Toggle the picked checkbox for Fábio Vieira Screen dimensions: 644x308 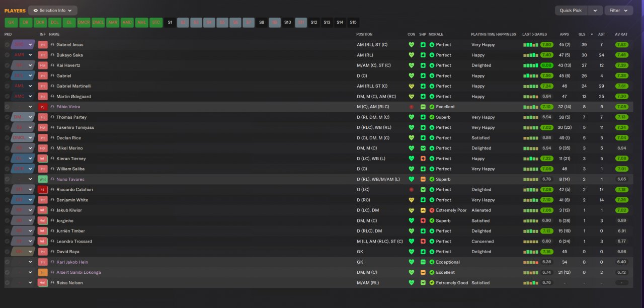(7, 107)
